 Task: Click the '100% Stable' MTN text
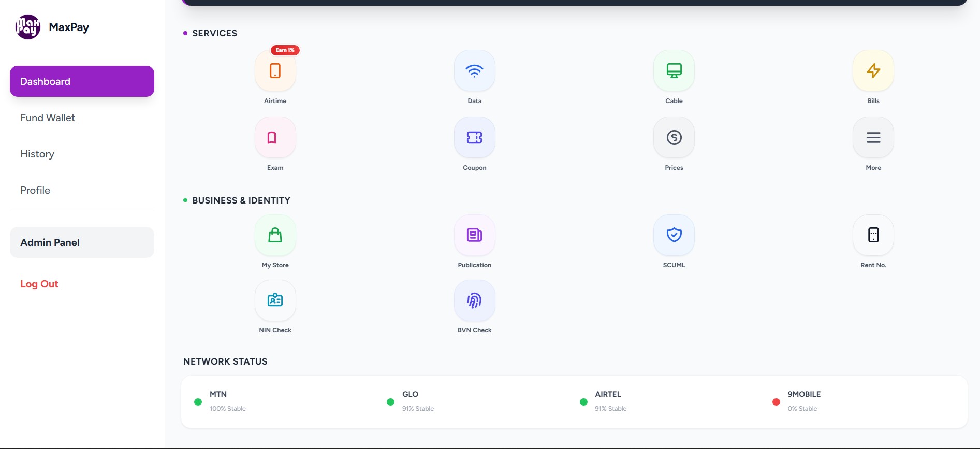[x=228, y=409]
